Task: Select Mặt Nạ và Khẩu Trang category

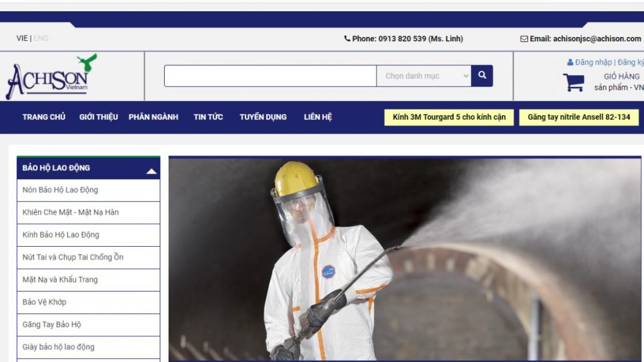Action: [x=88, y=280]
